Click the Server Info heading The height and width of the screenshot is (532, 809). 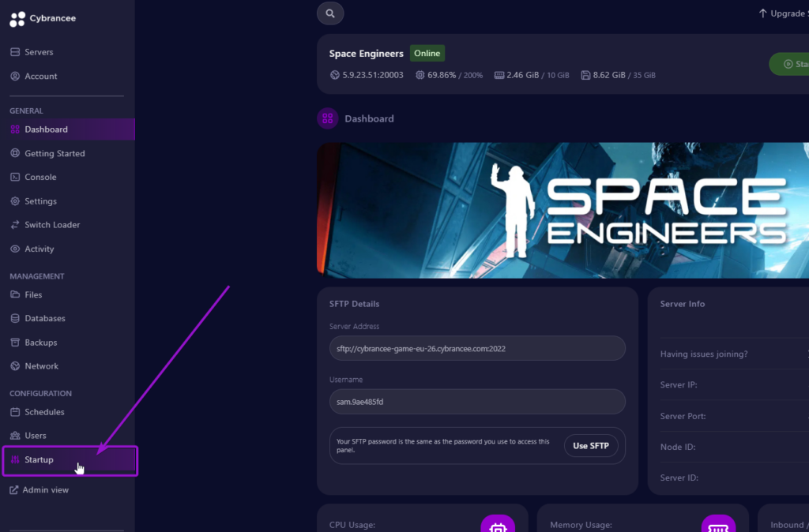[683, 304]
